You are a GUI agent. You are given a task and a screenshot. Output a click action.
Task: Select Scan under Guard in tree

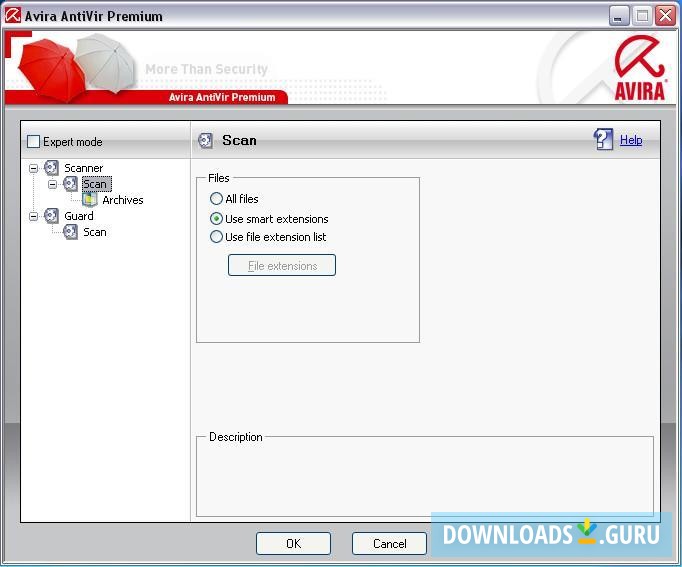95,232
